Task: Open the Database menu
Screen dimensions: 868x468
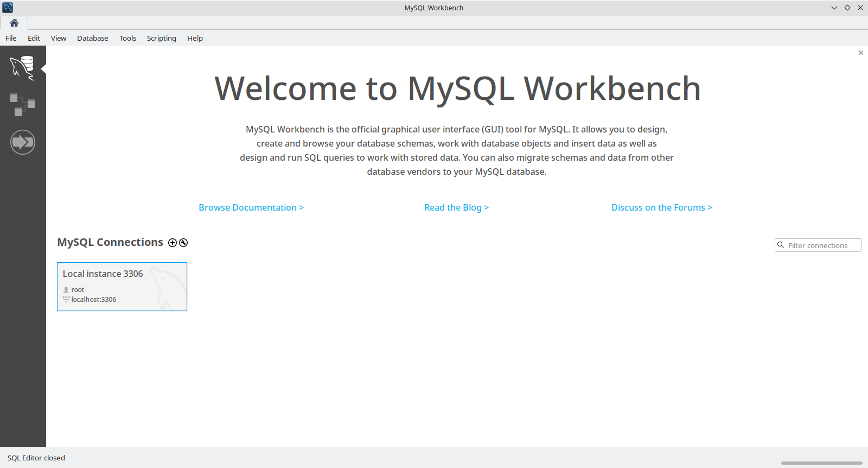Action: [x=92, y=38]
